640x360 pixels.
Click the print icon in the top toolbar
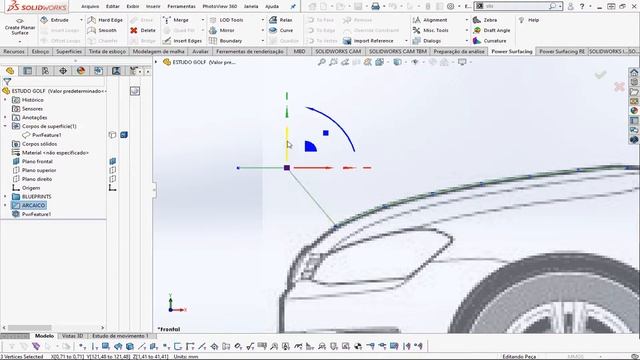(x=376, y=6)
